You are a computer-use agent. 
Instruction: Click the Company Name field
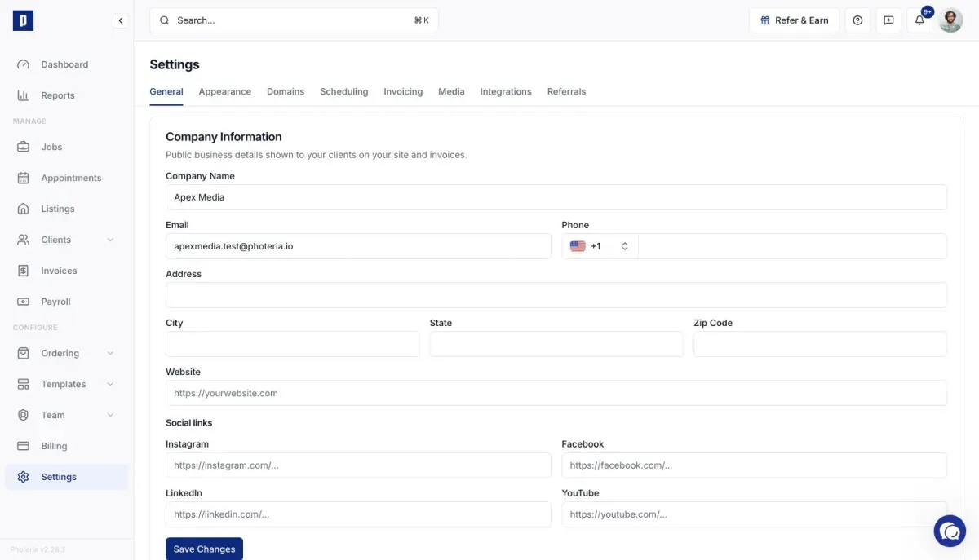556,197
